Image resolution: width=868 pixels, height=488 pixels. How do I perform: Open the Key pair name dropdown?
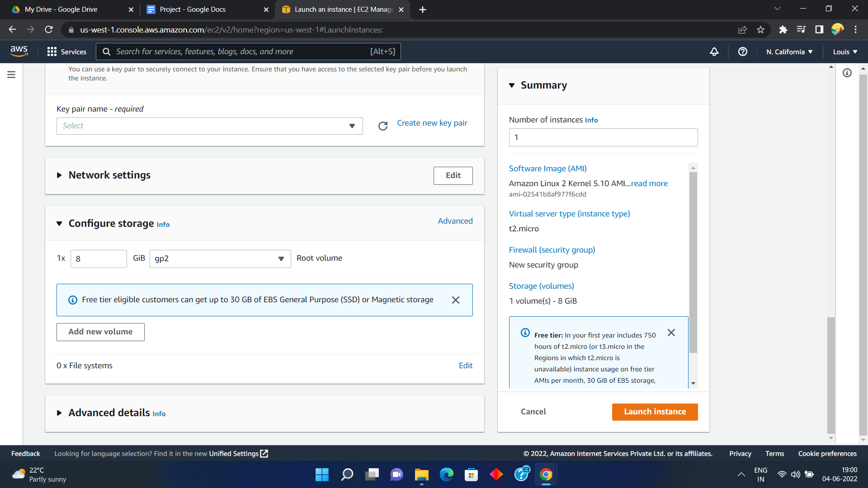pos(209,126)
